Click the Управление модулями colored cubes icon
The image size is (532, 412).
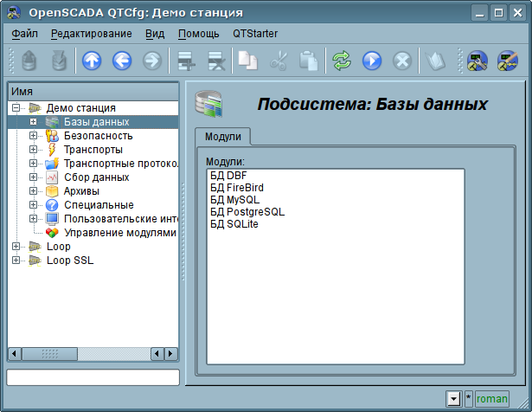52,233
